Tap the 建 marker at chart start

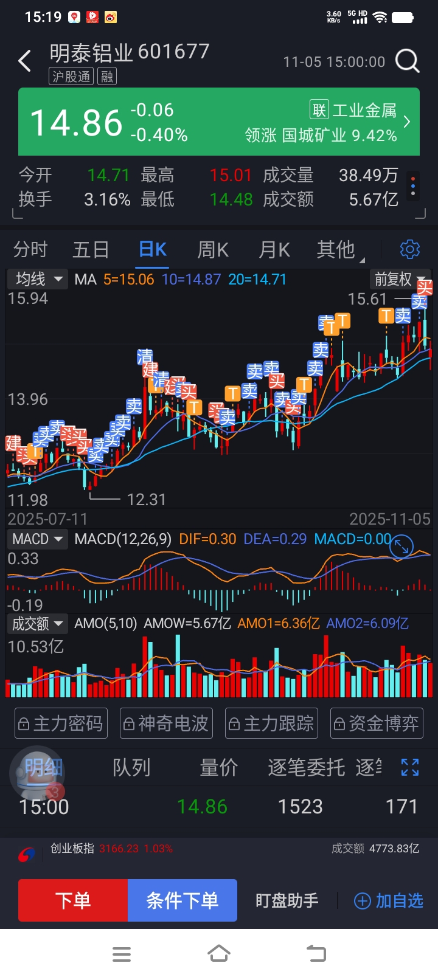(13, 443)
